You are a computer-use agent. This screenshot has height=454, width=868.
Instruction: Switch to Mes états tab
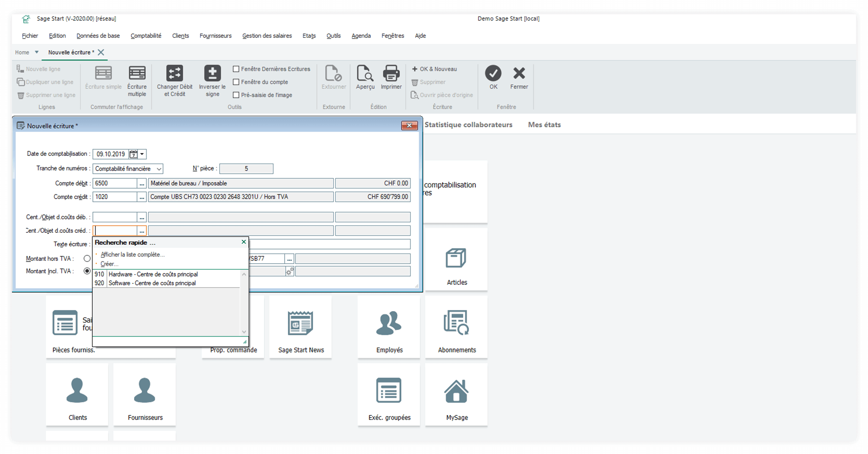click(x=544, y=124)
